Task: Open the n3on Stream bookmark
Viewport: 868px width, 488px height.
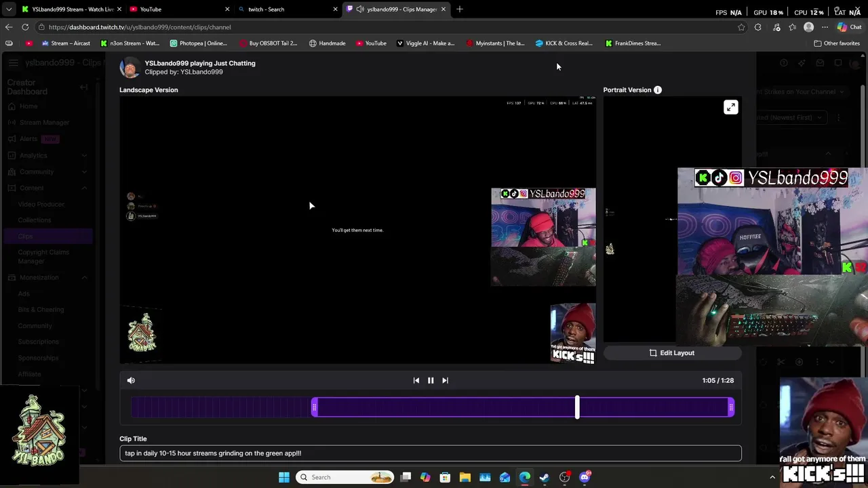Action: [x=130, y=43]
